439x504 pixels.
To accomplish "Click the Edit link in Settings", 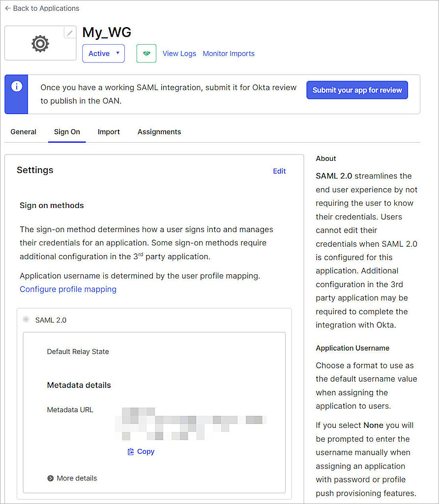I will [x=279, y=171].
